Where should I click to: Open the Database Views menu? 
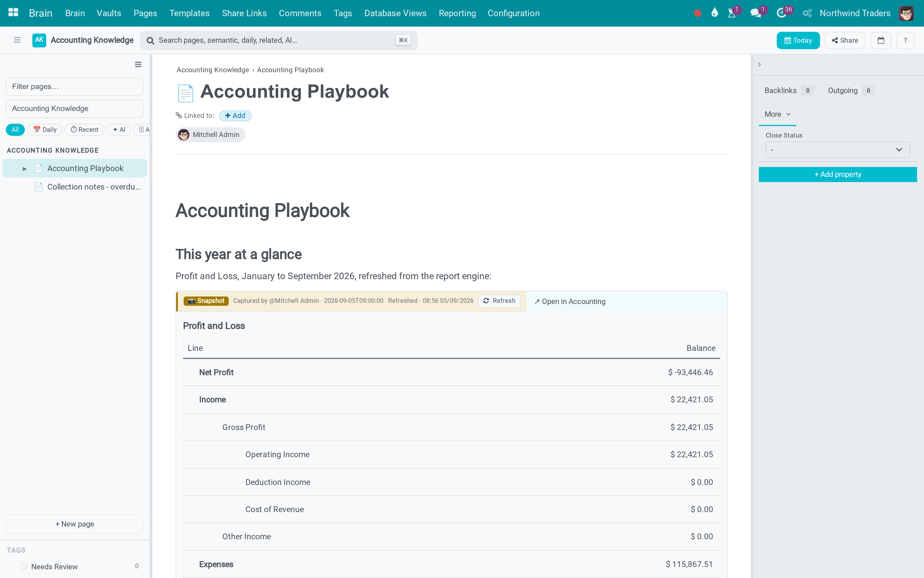pos(395,13)
